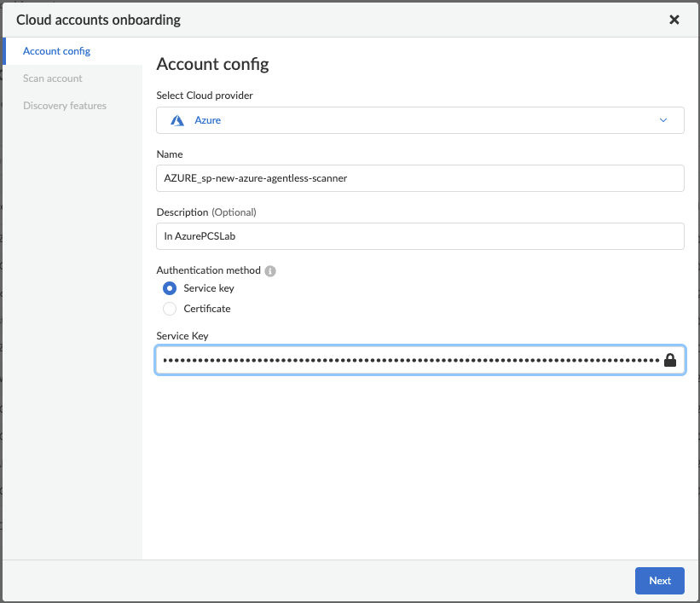The height and width of the screenshot is (603, 700).
Task: Open the Discovery features step
Action: point(65,106)
